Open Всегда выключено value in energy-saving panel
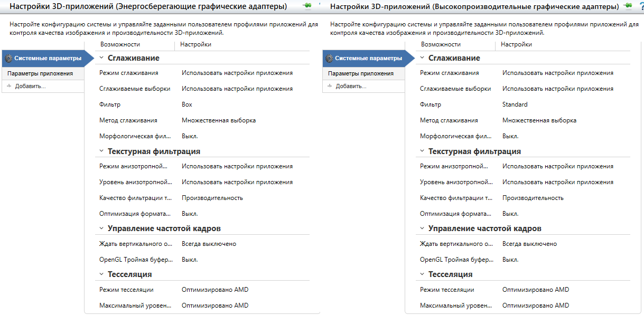The width and height of the screenshot is (644, 315). [x=209, y=244]
